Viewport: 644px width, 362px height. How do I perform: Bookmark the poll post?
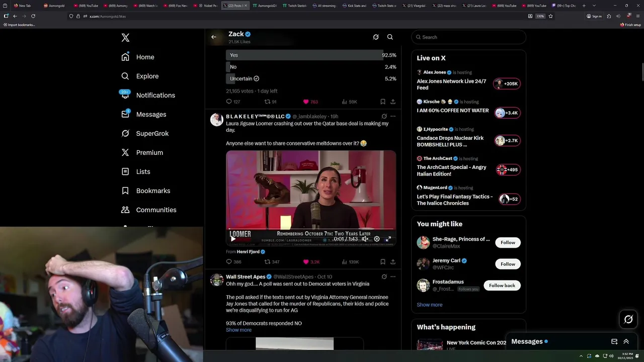[x=383, y=102]
